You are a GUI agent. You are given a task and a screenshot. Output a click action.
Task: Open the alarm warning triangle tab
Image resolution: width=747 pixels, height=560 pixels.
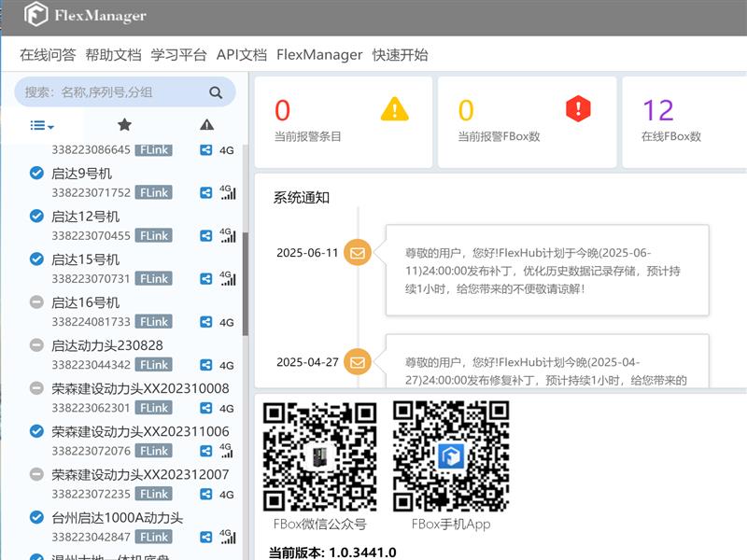[x=206, y=125]
